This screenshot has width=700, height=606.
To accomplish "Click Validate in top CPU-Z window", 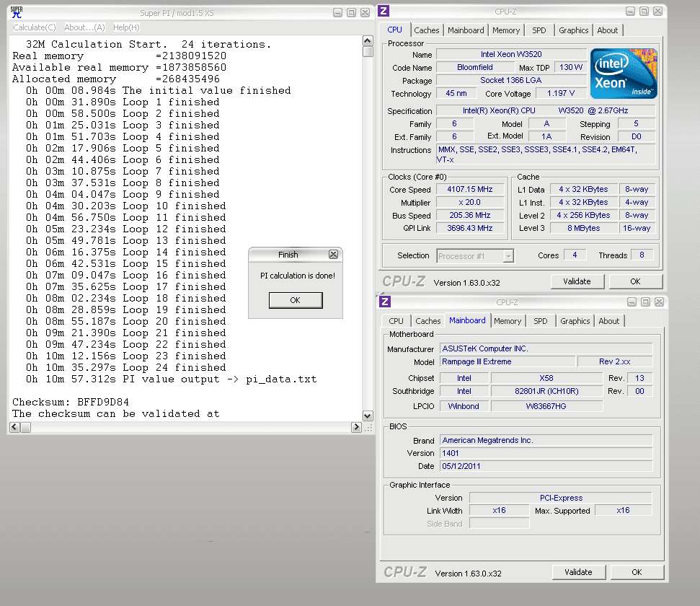I will 577,281.
